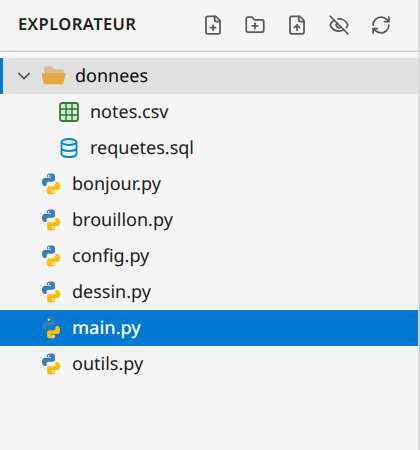Viewport: 420px width, 450px height.
Task: Click the donnees folder icon
Action: pos(53,75)
